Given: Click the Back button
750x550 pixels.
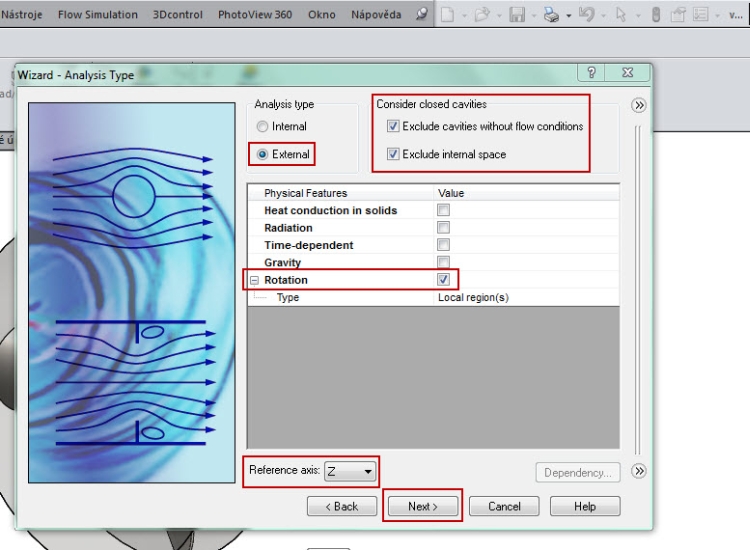Looking at the screenshot, I should (342, 506).
